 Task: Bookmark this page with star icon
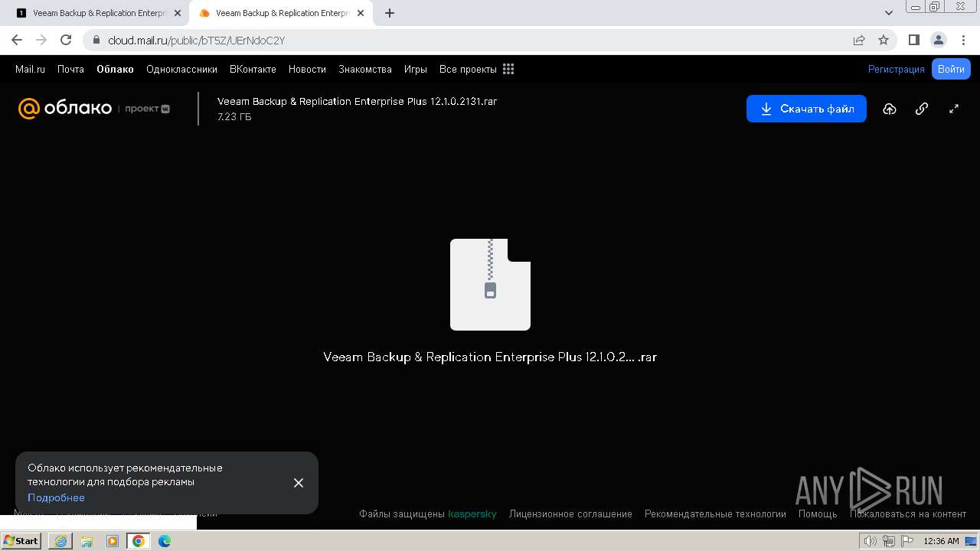click(x=884, y=40)
